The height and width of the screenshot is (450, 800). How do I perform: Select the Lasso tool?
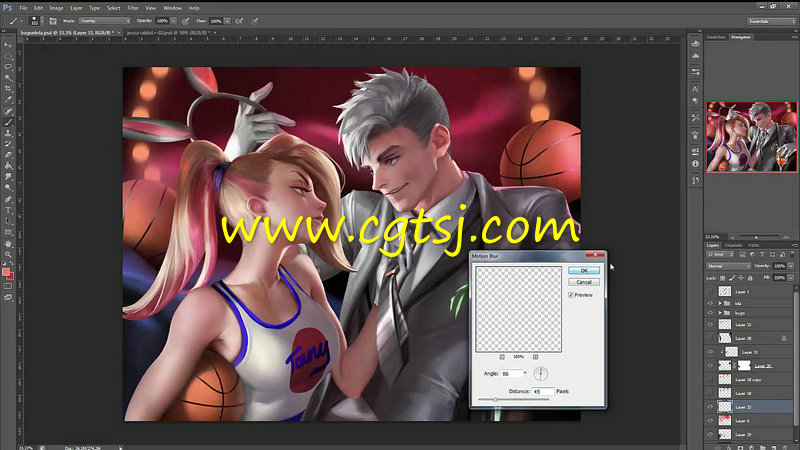8,67
